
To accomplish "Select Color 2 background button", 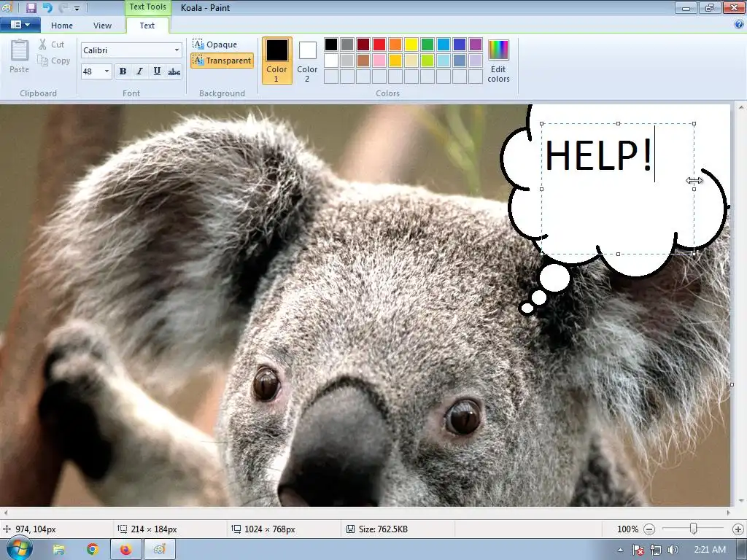I will coord(307,61).
